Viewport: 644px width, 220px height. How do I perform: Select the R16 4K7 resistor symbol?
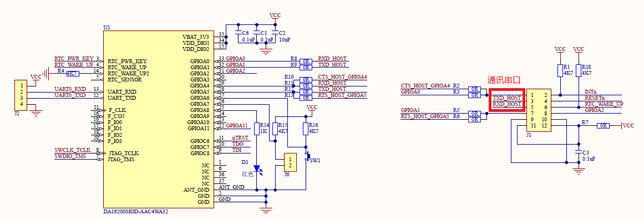pyautogui.click(x=306, y=129)
